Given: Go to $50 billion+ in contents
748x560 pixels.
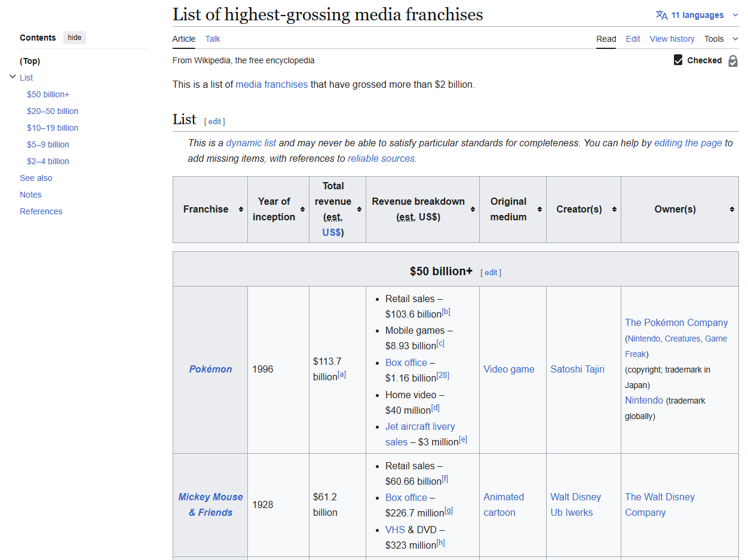Looking at the screenshot, I should pyautogui.click(x=48, y=94).
